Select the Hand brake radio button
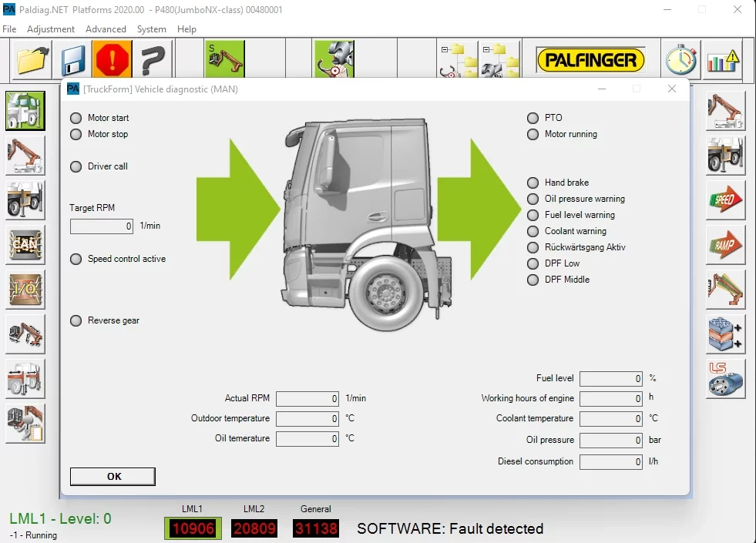The image size is (756, 543). pos(533,183)
